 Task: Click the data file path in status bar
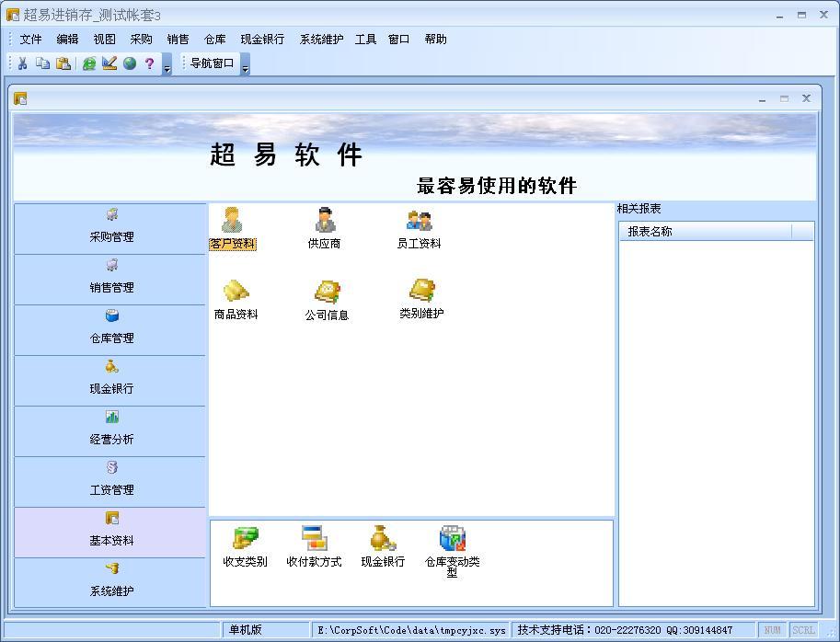[x=411, y=630]
